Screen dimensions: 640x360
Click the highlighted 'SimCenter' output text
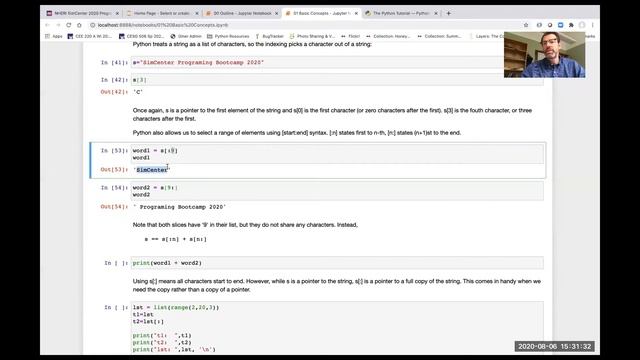(152, 170)
